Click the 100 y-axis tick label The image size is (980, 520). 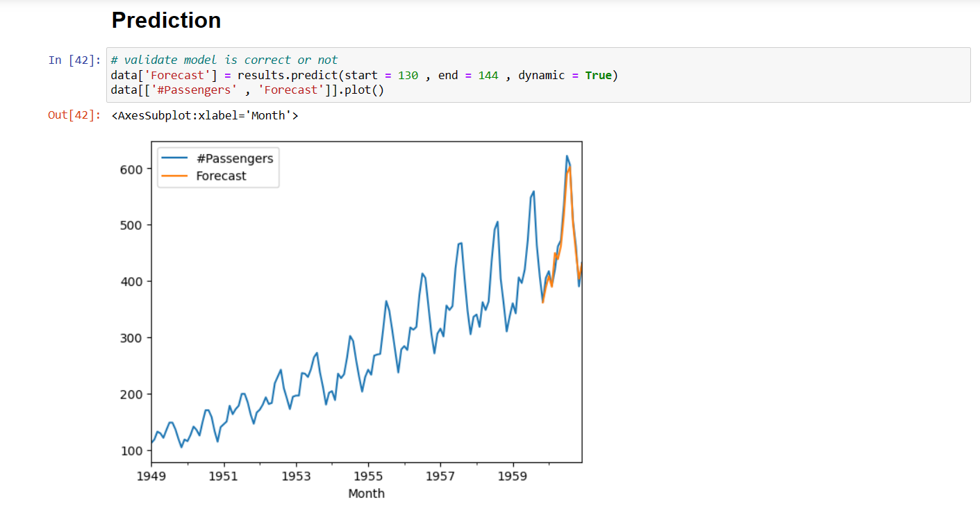pos(132,451)
